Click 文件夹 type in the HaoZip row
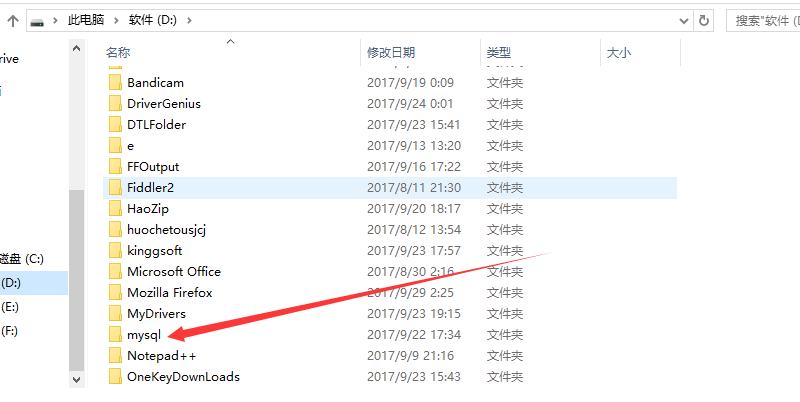This screenshot has height=402, width=800. (x=505, y=209)
